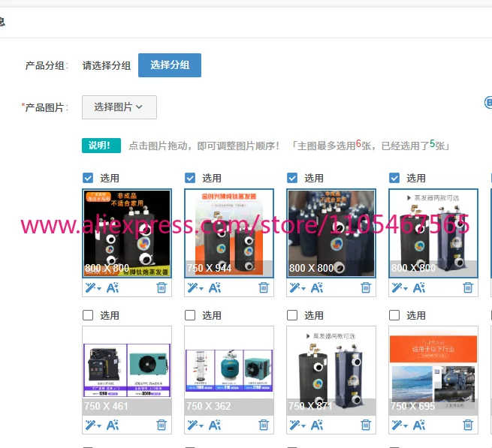Click the 选择分组 button
The height and width of the screenshot is (448, 492).
pos(170,65)
